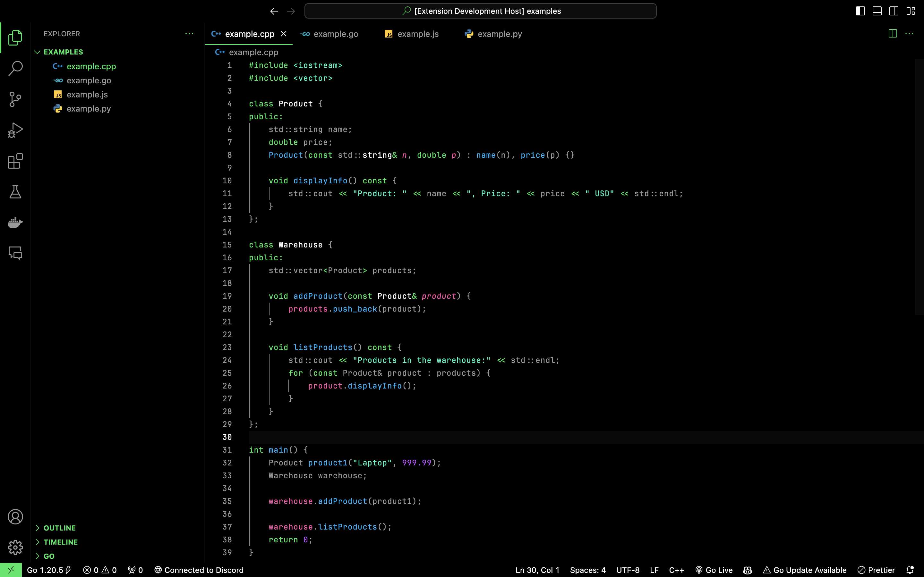Click Go Live in status bar
Image resolution: width=924 pixels, height=577 pixels.
click(x=714, y=570)
